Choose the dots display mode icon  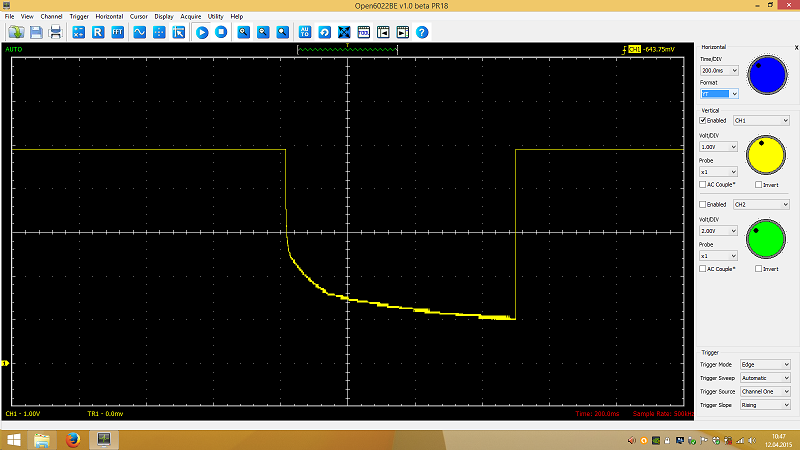159,32
